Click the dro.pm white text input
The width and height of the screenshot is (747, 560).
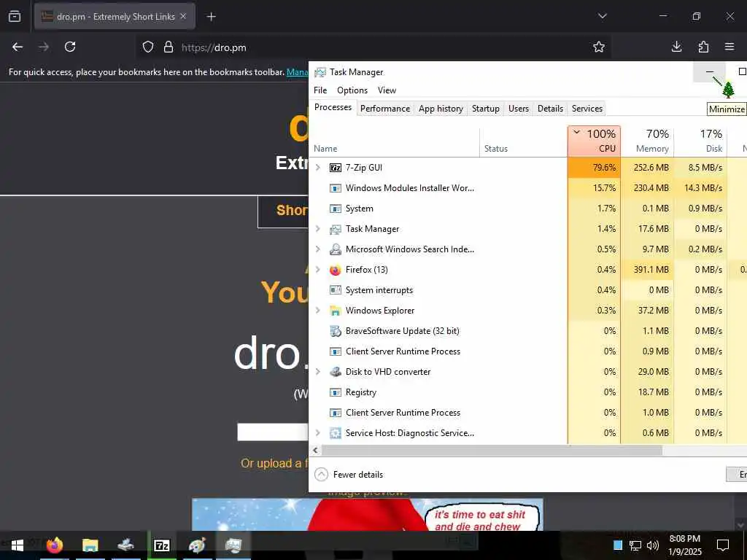point(273,432)
